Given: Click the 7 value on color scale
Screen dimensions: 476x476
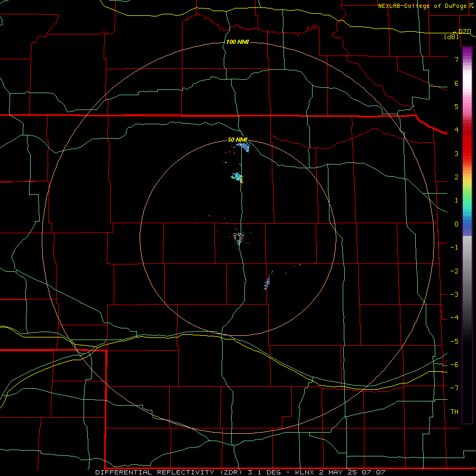Looking at the screenshot, I should click(x=456, y=59).
